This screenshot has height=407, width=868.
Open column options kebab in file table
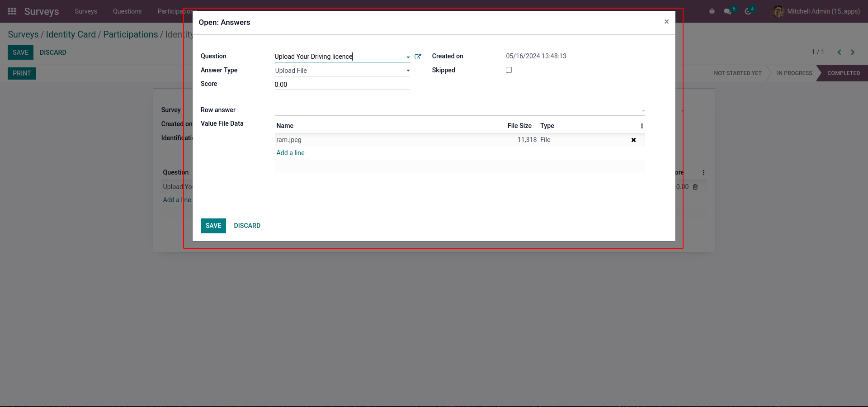[642, 126]
